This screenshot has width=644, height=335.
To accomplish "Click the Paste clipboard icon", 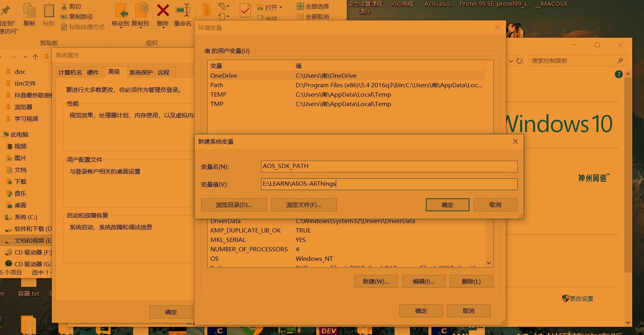I will click(x=49, y=10).
